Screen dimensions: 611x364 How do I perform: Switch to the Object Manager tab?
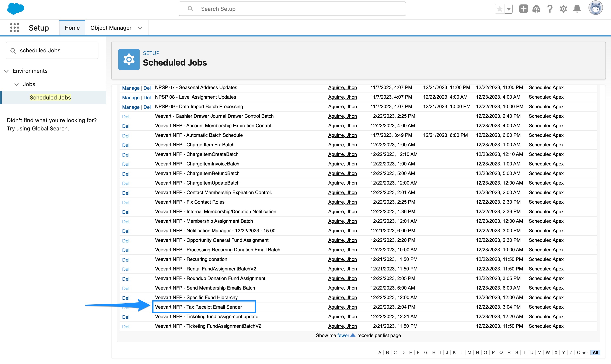tap(111, 28)
